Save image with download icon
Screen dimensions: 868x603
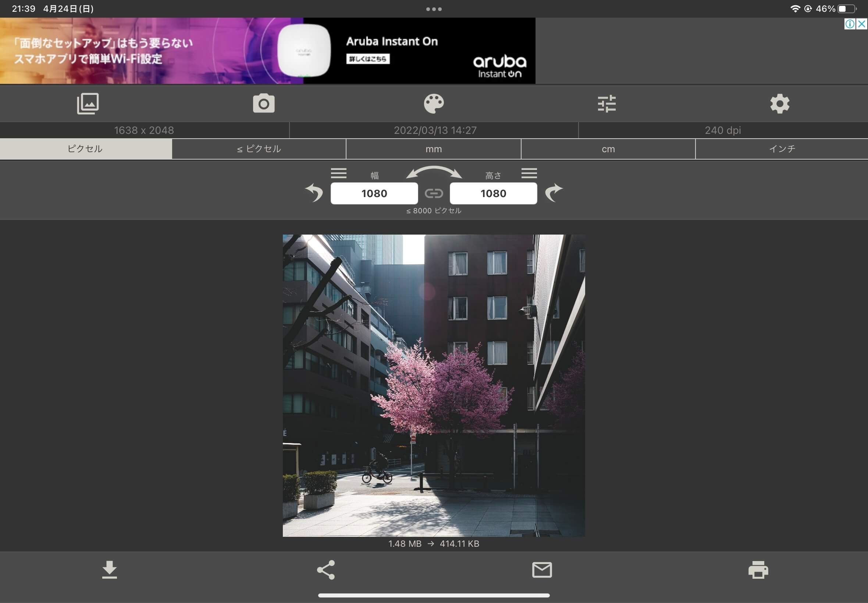[110, 570]
